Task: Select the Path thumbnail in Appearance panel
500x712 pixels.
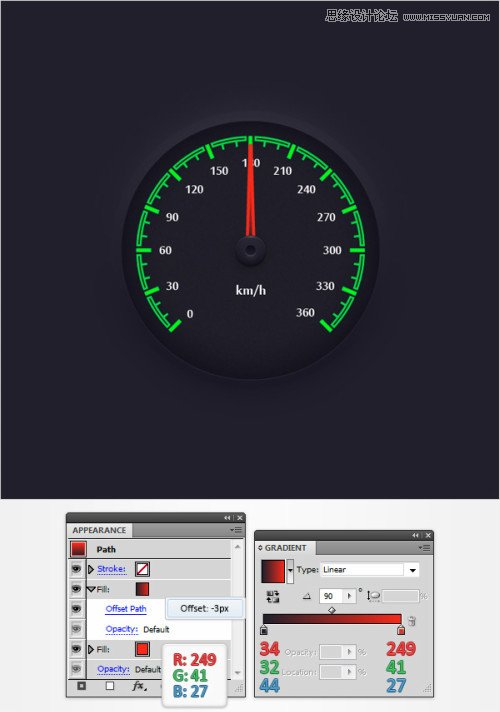Action: 78,549
